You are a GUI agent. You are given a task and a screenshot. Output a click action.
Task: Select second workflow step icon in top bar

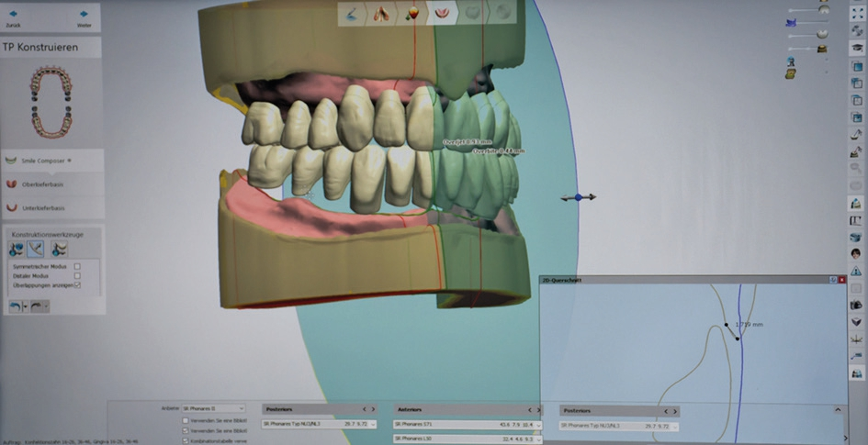pos(381,13)
